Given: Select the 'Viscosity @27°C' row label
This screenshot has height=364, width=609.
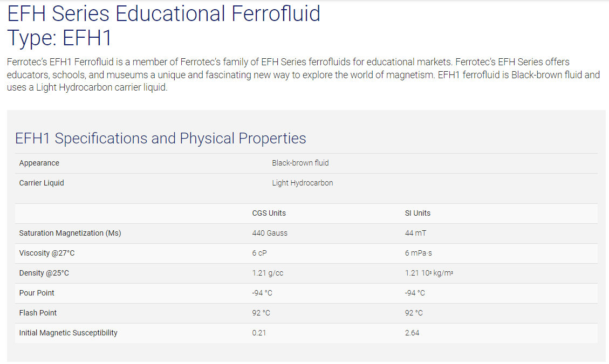Looking at the screenshot, I should (46, 253).
